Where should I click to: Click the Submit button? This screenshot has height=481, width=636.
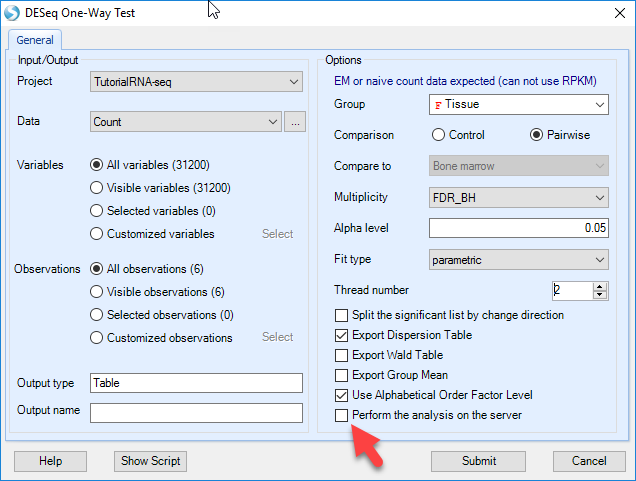tap(478, 461)
